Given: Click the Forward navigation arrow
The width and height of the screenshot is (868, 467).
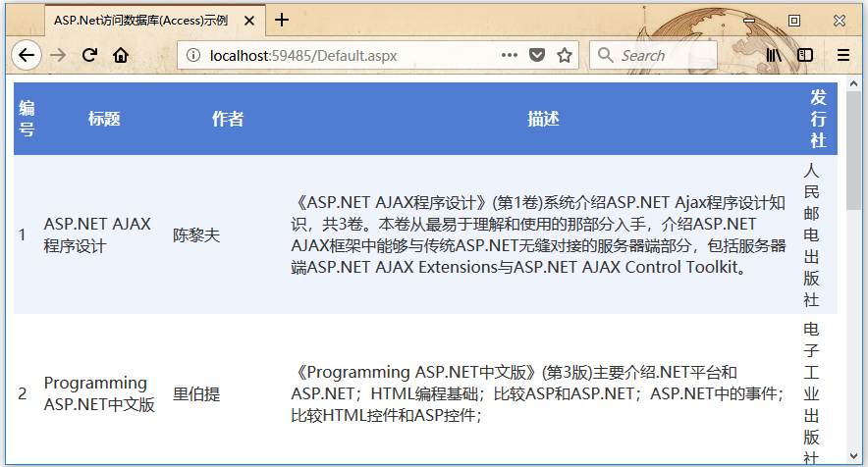Looking at the screenshot, I should coord(58,55).
